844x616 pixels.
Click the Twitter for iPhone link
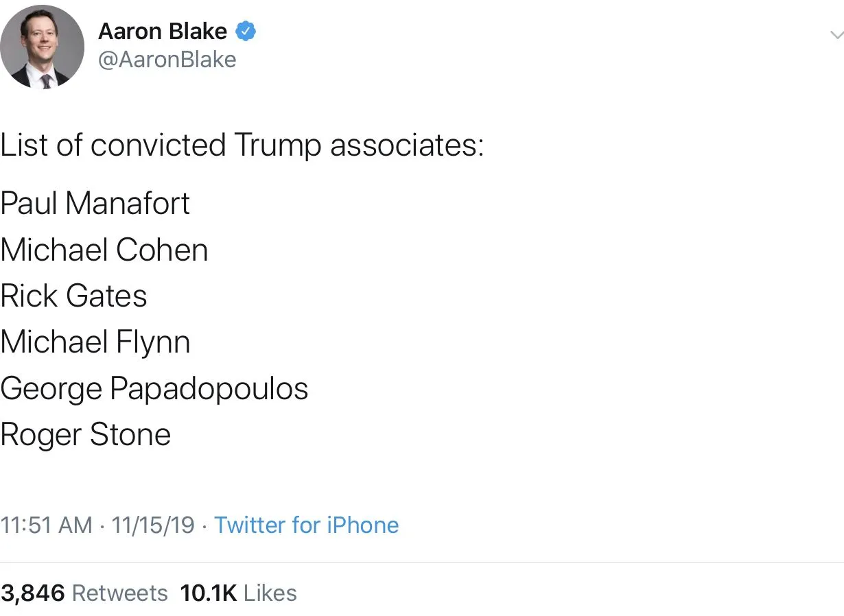point(306,525)
